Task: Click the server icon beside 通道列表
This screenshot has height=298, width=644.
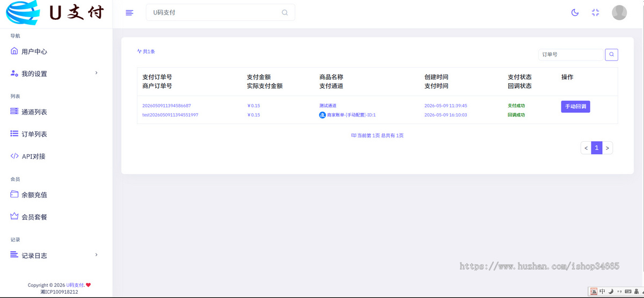Action: (14, 111)
